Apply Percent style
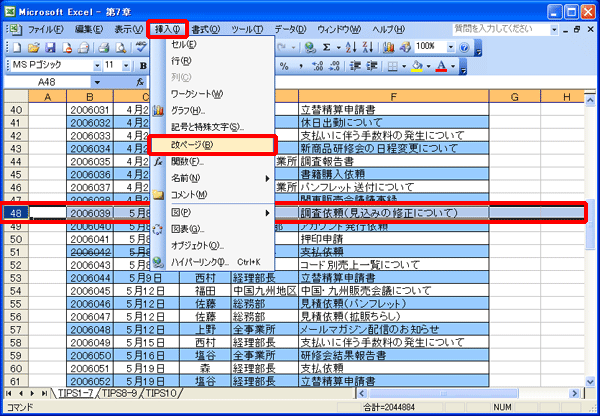The width and height of the screenshot is (600, 416). [284, 66]
